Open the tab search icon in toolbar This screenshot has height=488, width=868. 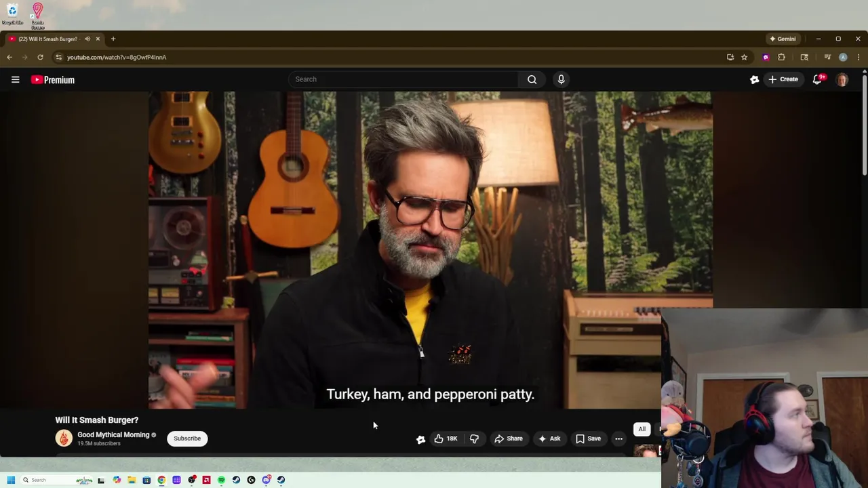click(804, 57)
